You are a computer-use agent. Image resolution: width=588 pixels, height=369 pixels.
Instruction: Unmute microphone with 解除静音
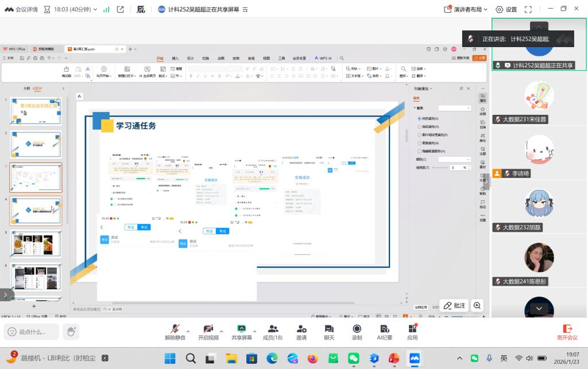pos(175,332)
